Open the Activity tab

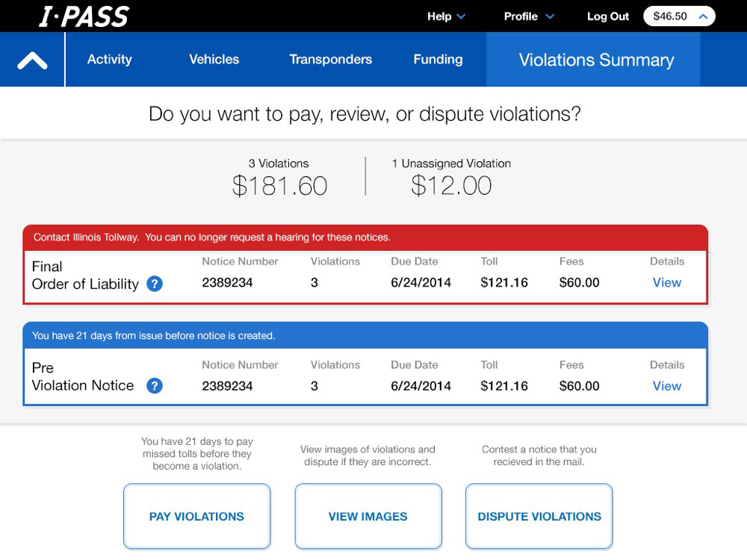click(x=110, y=59)
